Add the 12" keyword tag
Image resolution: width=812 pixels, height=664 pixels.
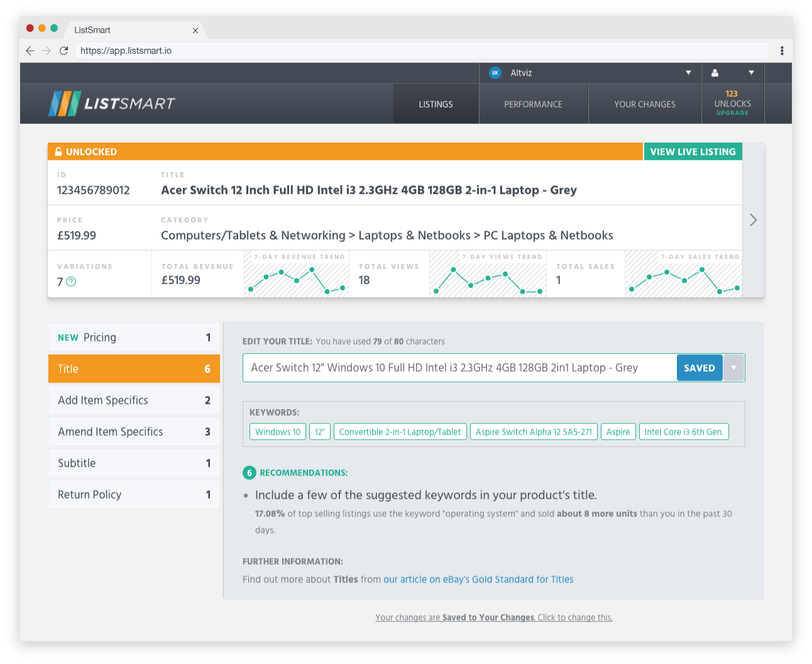pyautogui.click(x=320, y=432)
